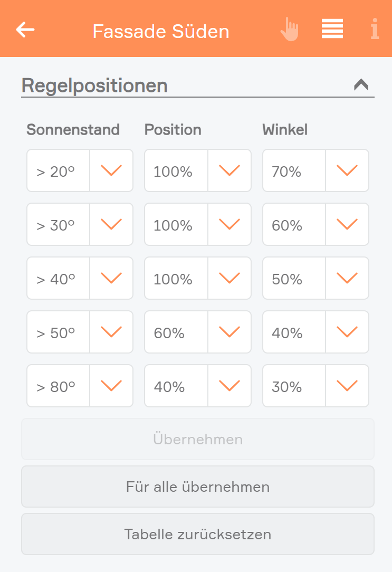This screenshot has width=392, height=572.
Task: Go back using the left arrow icon
Action: click(x=25, y=30)
